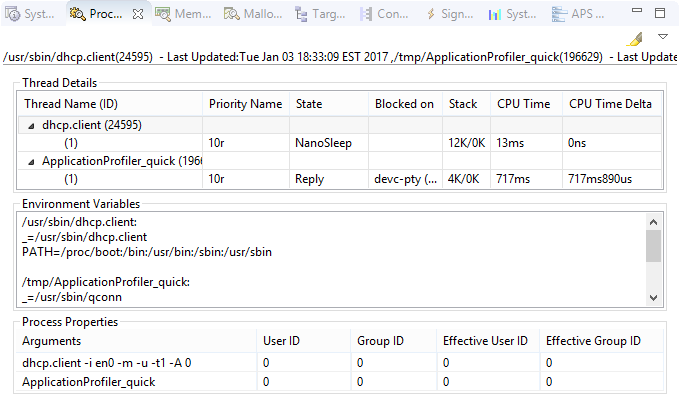Click the broom clear icon in view toolbar
Screen dimensions: 680x402
(x=637, y=38)
